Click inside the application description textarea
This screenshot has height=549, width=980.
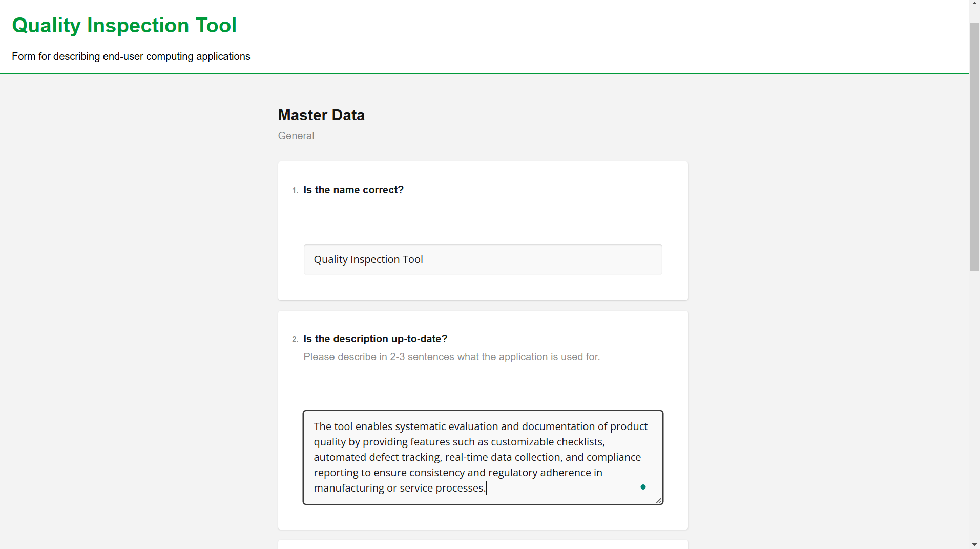point(483,457)
